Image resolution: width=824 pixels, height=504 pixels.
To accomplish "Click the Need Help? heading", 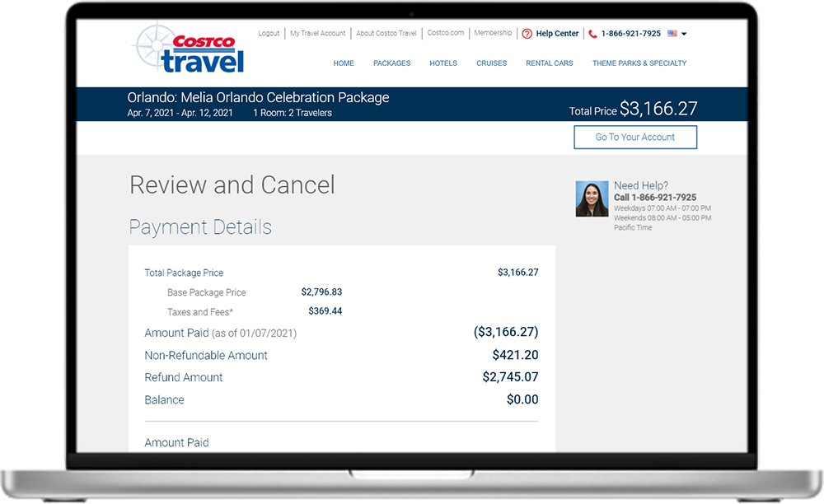I will click(x=641, y=185).
